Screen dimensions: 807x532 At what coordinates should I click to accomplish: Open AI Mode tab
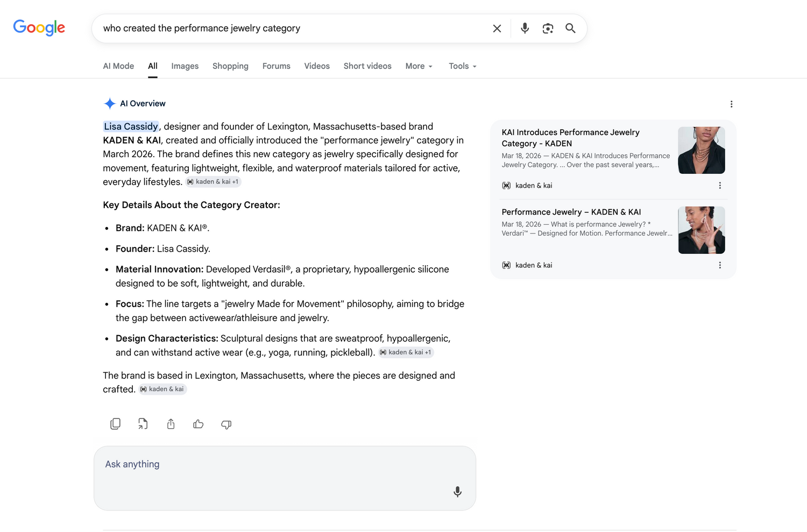point(118,66)
